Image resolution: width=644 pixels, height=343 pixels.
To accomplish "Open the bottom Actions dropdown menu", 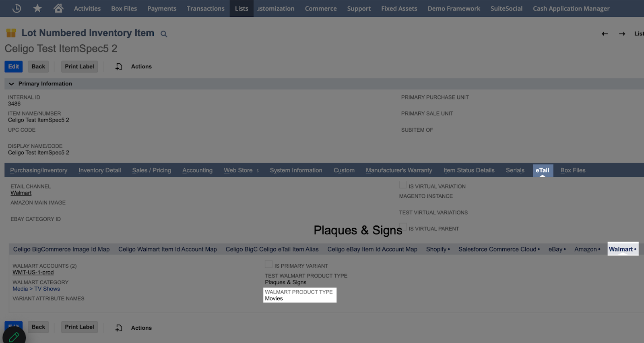I will coord(141,328).
